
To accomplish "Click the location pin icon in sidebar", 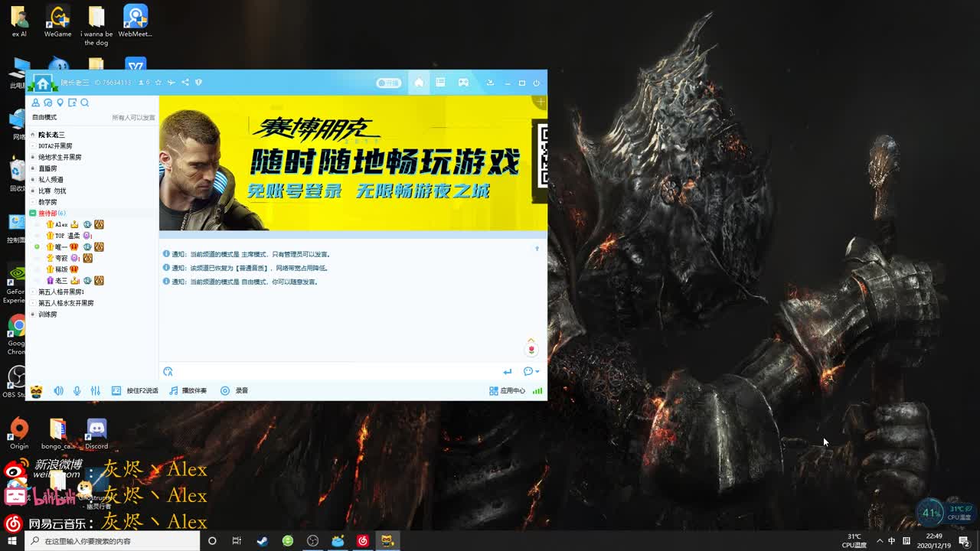I will (x=60, y=103).
